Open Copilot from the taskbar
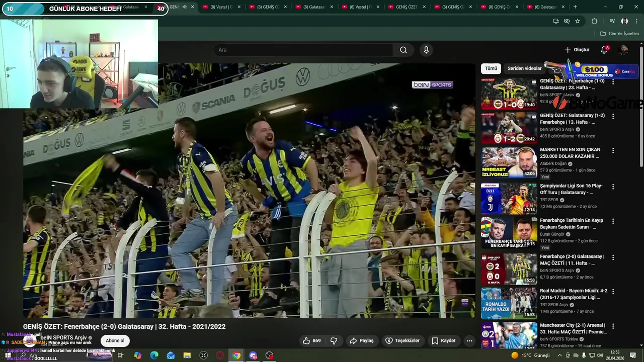This screenshot has width=644, height=362. [x=137, y=355]
